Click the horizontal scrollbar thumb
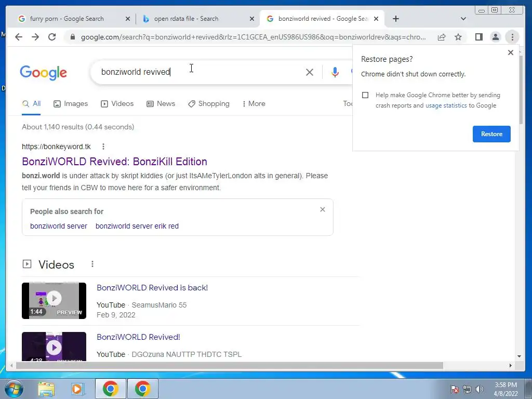Screen dimensions: 532x399 (x=229, y=365)
